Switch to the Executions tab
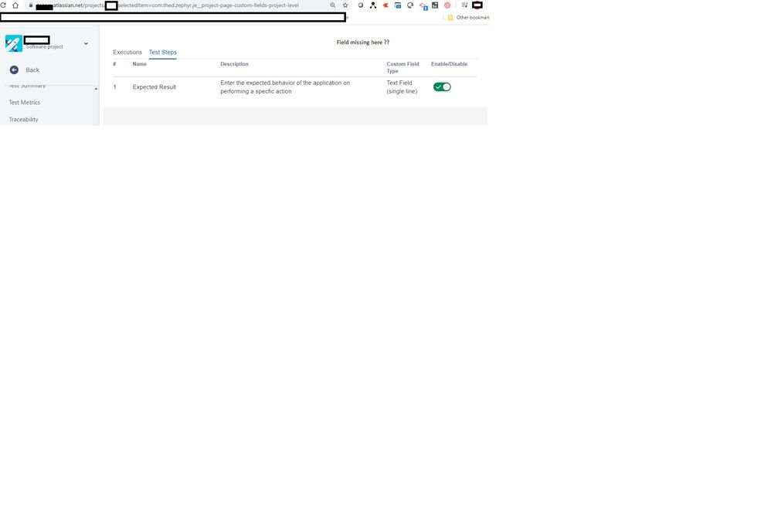The image size is (771, 532). coord(127,53)
